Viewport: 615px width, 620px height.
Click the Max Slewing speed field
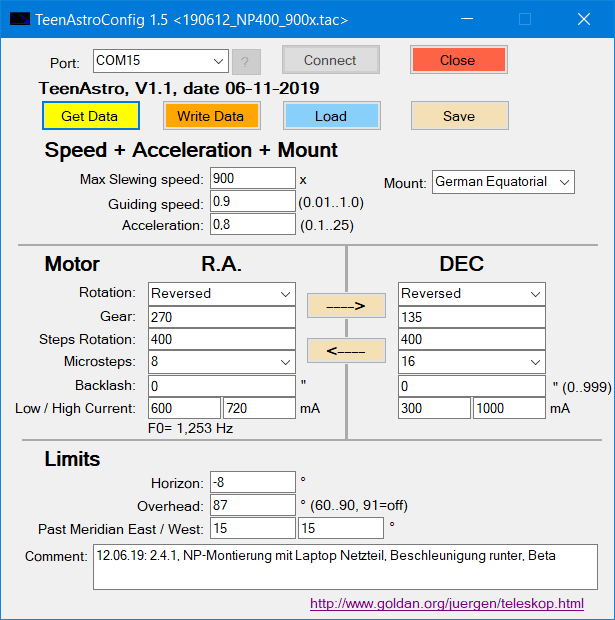[x=253, y=178]
